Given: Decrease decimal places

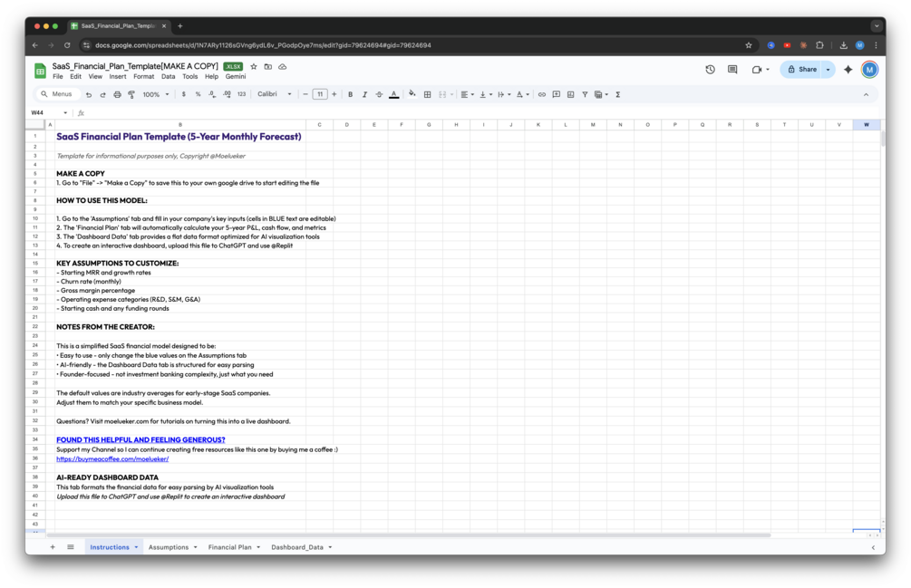Looking at the screenshot, I should [212, 94].
